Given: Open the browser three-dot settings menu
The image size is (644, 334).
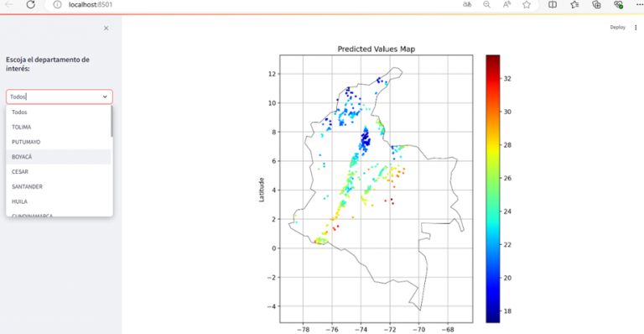Looking at the screenshot, I should click(x=639, y=4).
